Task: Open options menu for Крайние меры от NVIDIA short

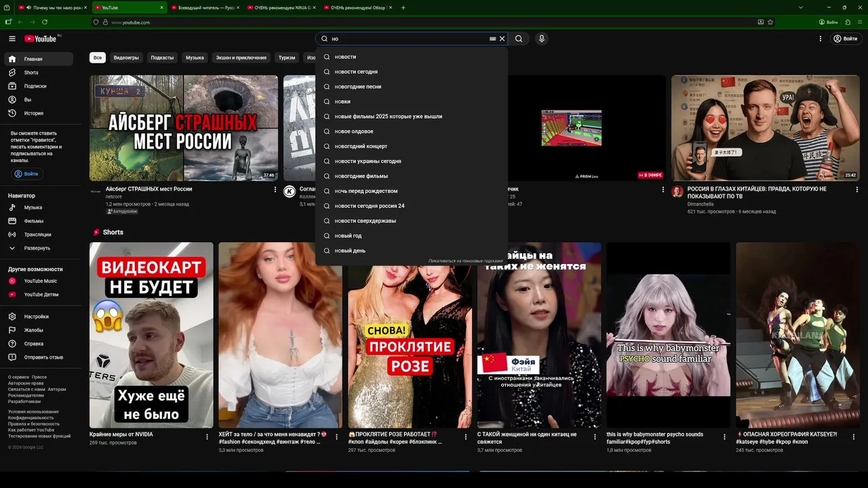Action: tap(208, 437)
